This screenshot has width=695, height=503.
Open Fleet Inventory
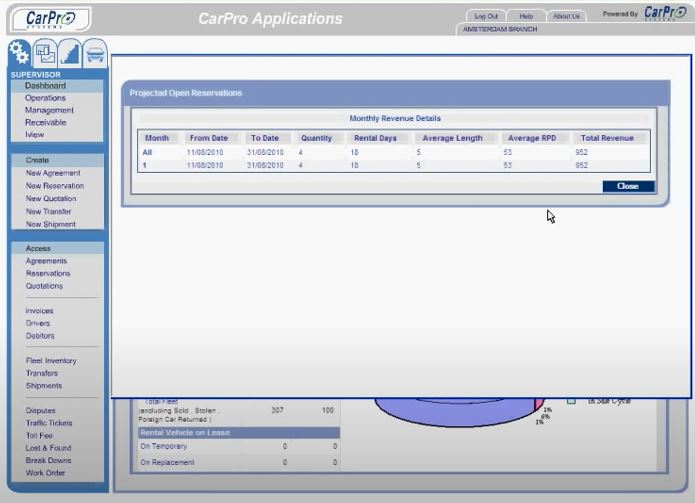click(x=51, y=361)
